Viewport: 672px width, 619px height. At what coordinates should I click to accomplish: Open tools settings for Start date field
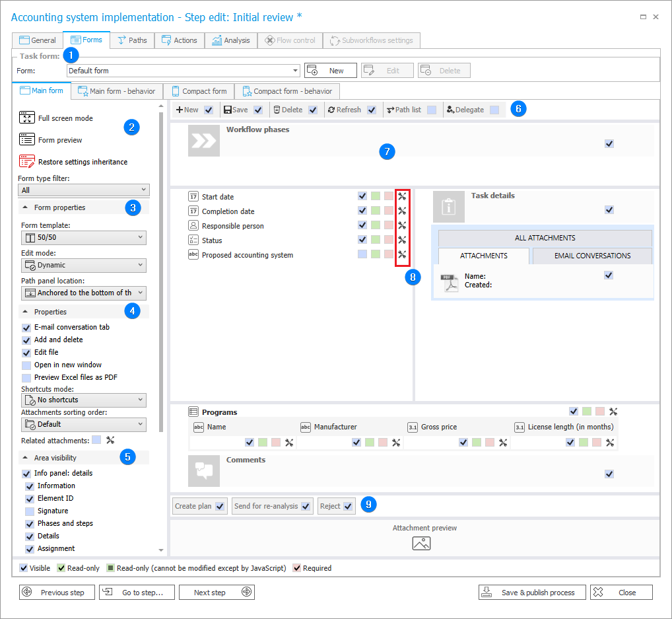pyautogui.click(x=402, y=196)
